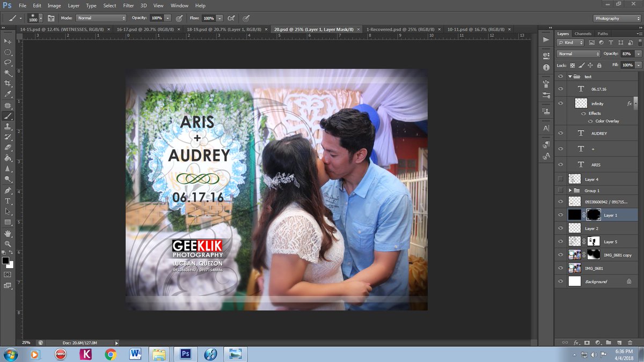Select the Paint Bucket tool
The height and width of the screenshot is (362, 644).
[8, 158]
